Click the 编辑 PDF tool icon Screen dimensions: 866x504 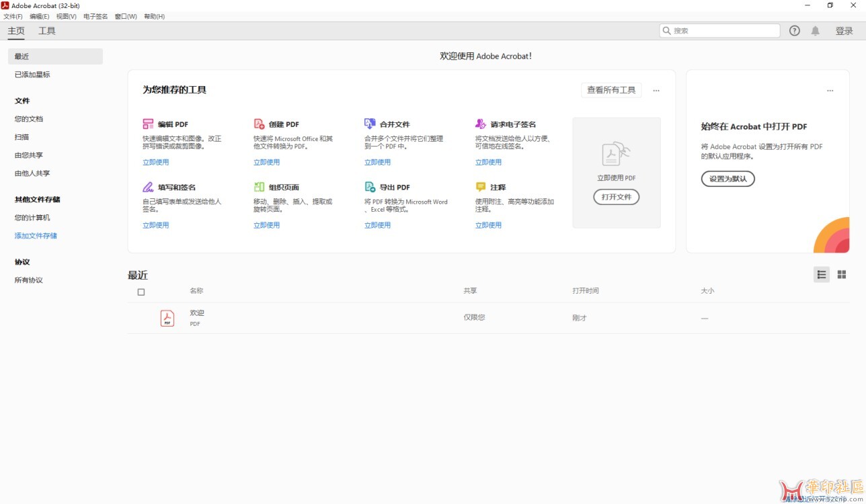point(148,124)
